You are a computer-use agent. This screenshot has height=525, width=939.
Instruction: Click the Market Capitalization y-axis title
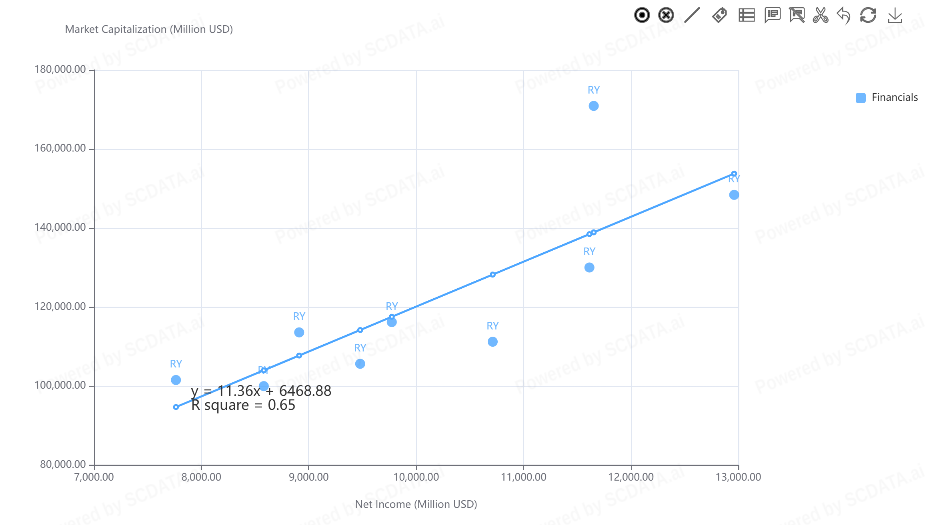[149, 29]
